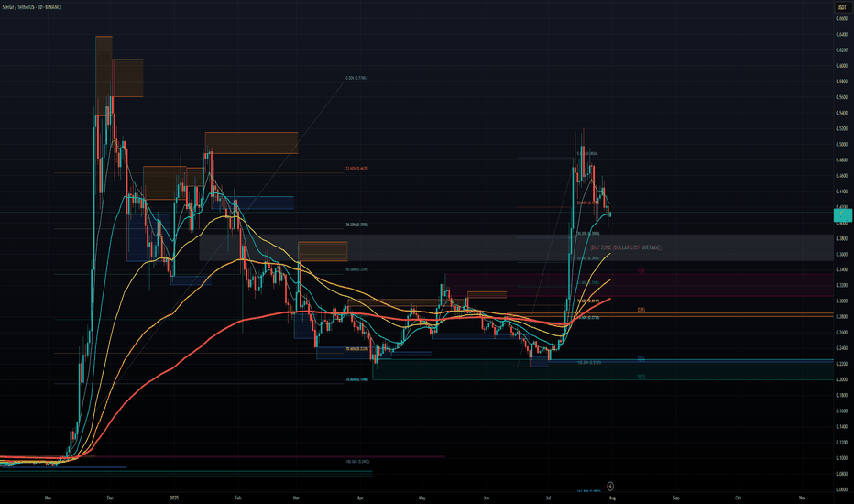Image resolution: width=854 pixels, height=504 pixels.
Task: Select the W(R) label in the red zone
Action: point(641,271)
